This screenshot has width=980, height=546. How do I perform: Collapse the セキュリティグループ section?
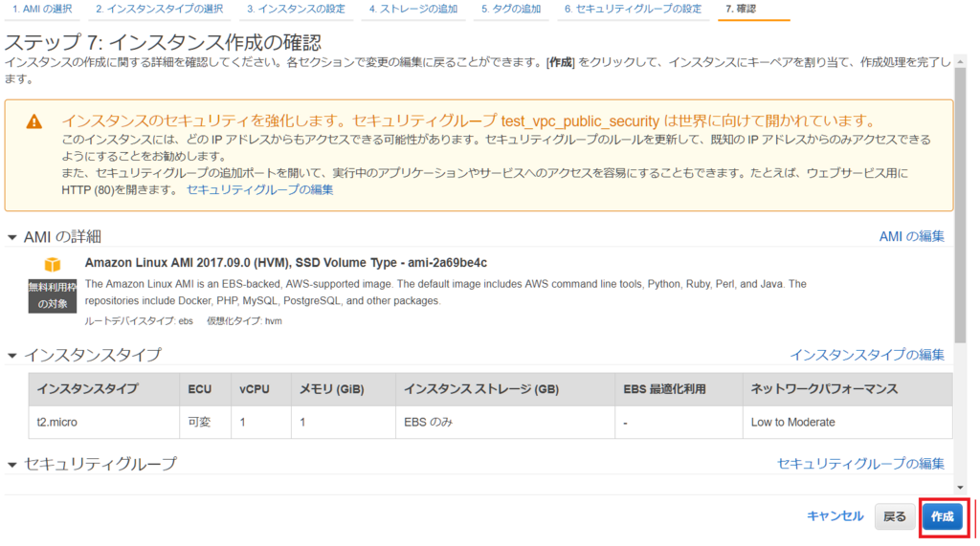click(11, 465)
